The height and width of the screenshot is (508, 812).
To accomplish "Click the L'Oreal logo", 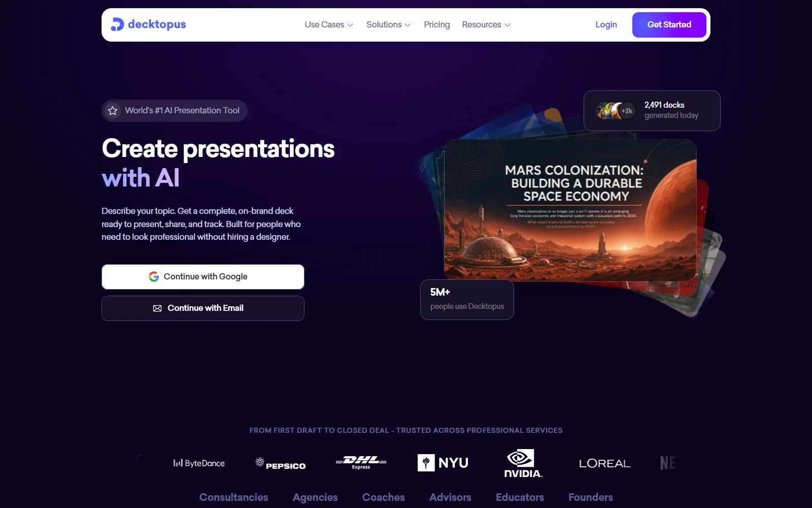I will point(604,463).
